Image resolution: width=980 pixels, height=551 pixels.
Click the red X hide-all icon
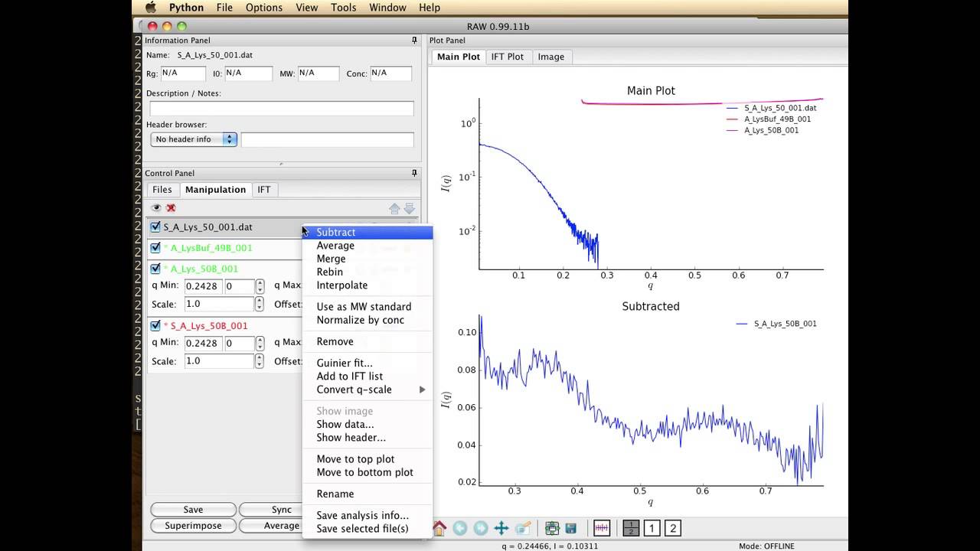coord(171,207)
